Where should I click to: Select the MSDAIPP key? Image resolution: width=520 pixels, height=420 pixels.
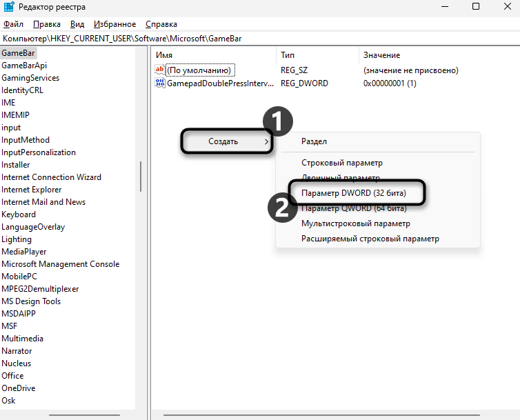[x=19, y=314]
